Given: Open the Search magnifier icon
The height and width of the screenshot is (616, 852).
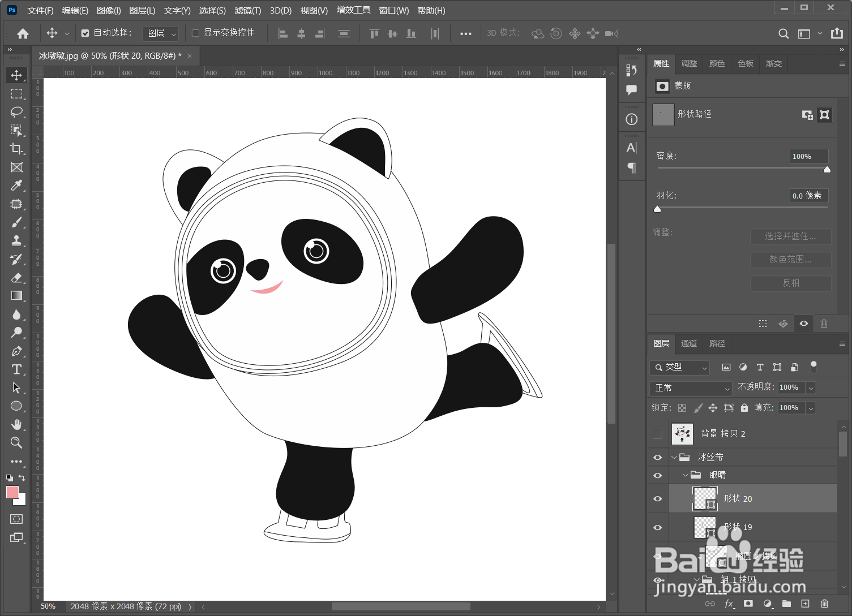Looking at the screenshot, I should 784,33.
